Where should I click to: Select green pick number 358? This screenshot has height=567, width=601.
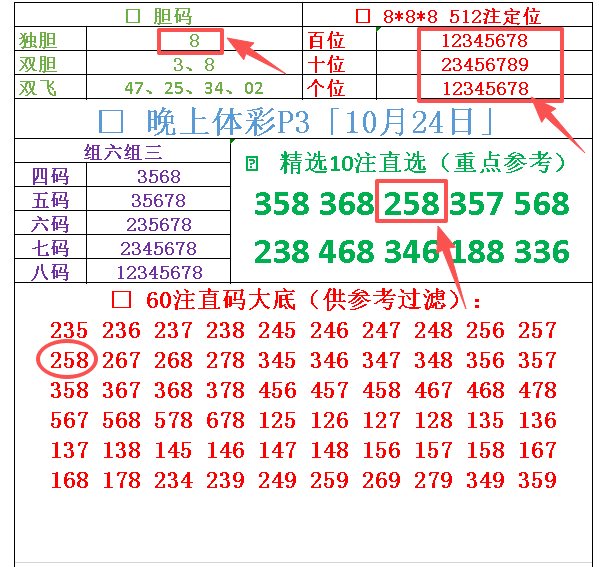[x=282, y=203]
